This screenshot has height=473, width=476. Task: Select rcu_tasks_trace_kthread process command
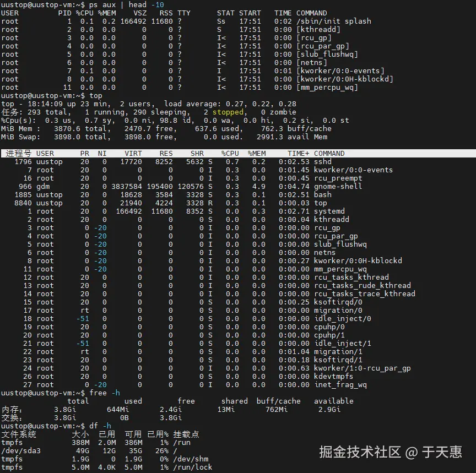click(x=364, y=293)
